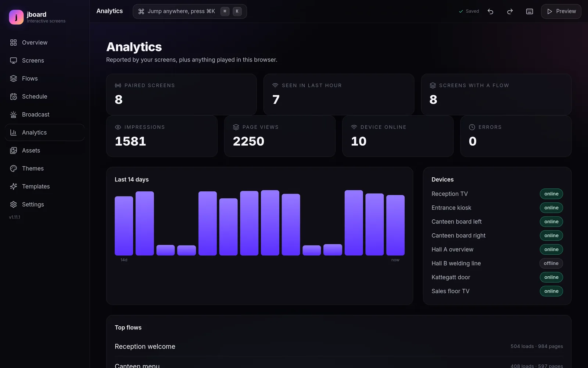Redo the last change

click(x=510, y=11)
